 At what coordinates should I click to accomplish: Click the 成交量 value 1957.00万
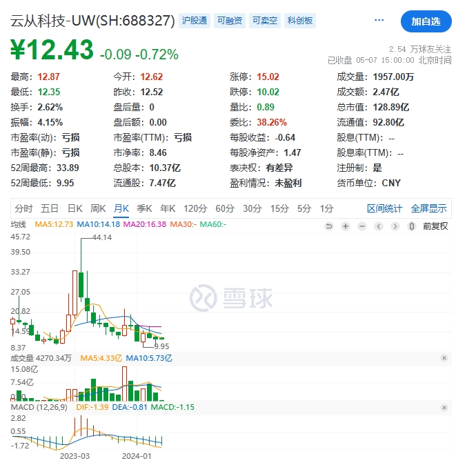coord(393,77)
